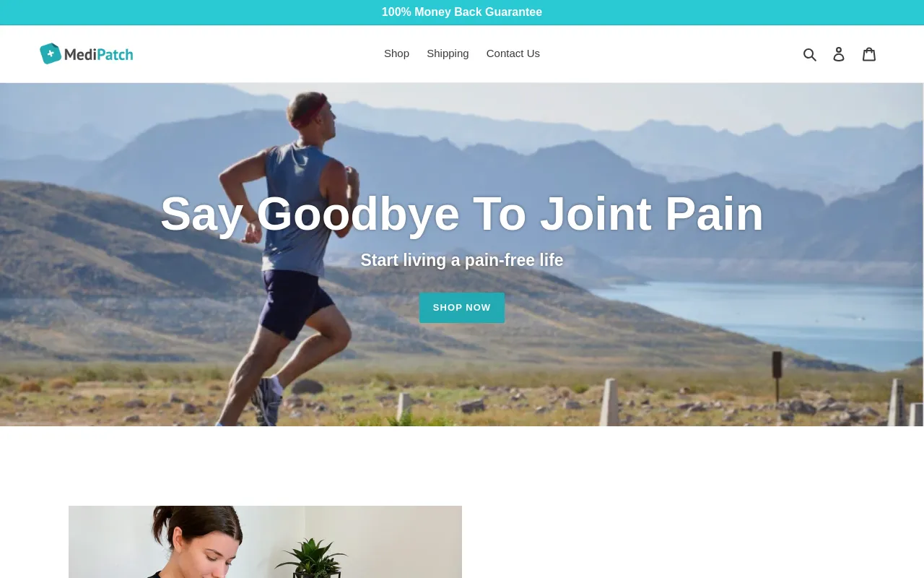The width and height of the screenshot is (924, 578).
Task: Click the Say Goodbye To Joint Pain headline
Action: pos(462,214)
